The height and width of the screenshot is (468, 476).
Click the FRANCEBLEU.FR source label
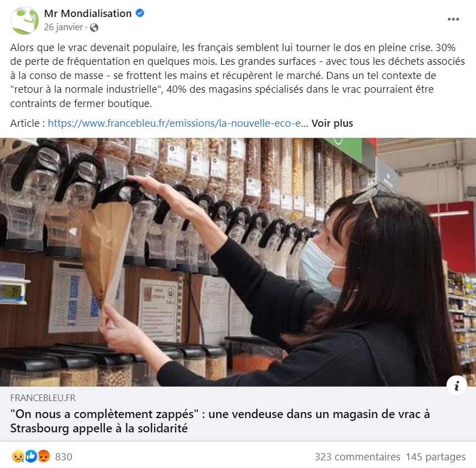(43, 398)
